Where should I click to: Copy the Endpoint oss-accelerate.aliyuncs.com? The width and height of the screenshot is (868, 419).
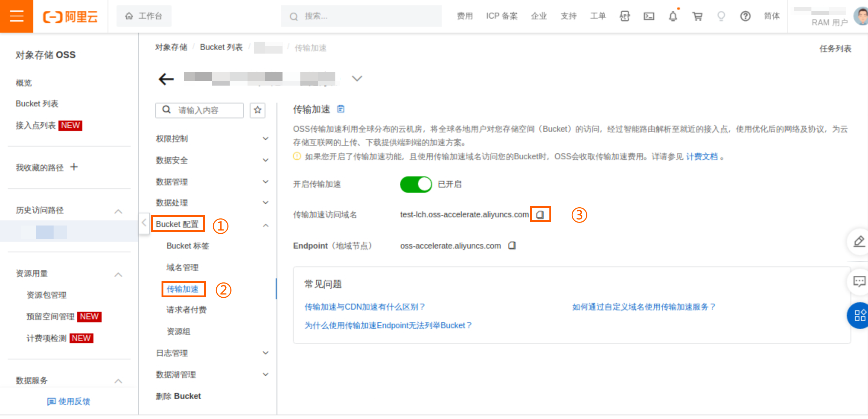[512, 246]
